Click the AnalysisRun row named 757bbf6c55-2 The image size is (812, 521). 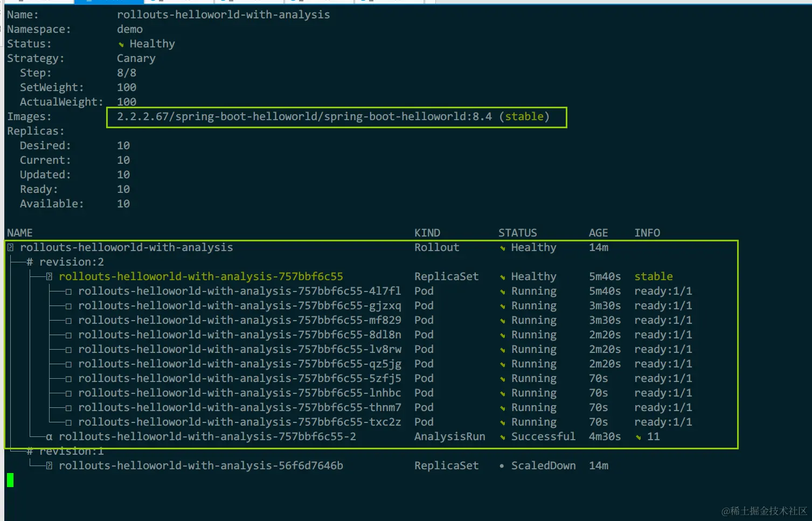click(x=207, y=436)
